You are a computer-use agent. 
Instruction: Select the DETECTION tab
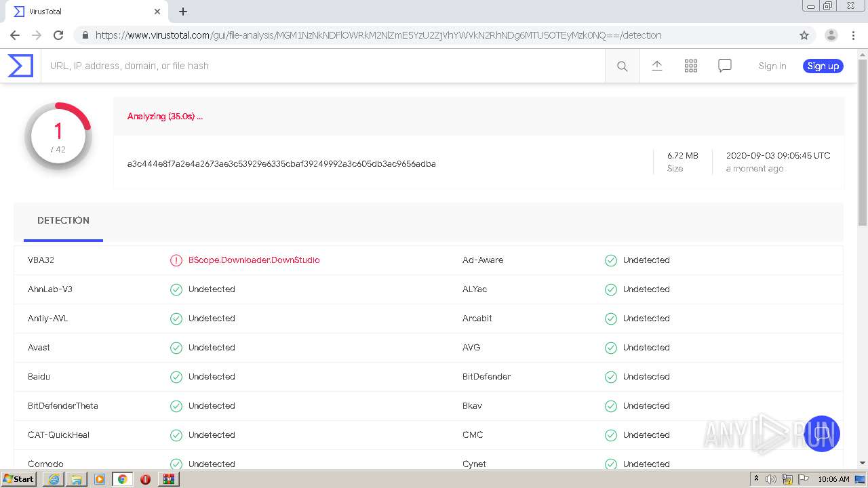coord(63,221)
